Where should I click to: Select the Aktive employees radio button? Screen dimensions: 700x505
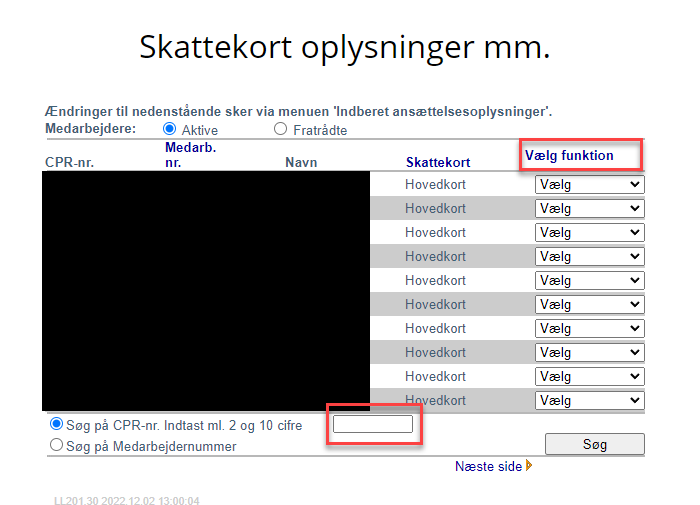tap(169, 129)
